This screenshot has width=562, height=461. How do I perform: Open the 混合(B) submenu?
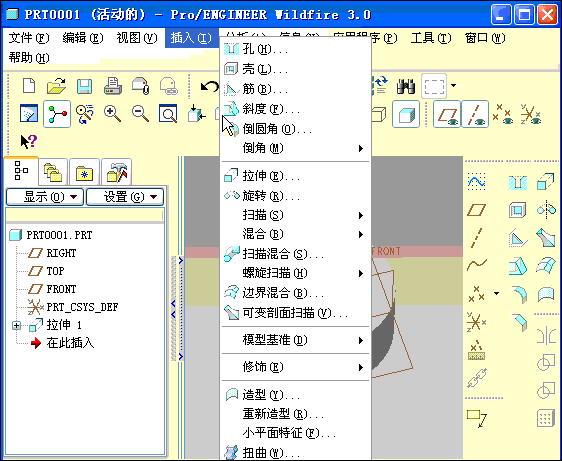[295, 234]
